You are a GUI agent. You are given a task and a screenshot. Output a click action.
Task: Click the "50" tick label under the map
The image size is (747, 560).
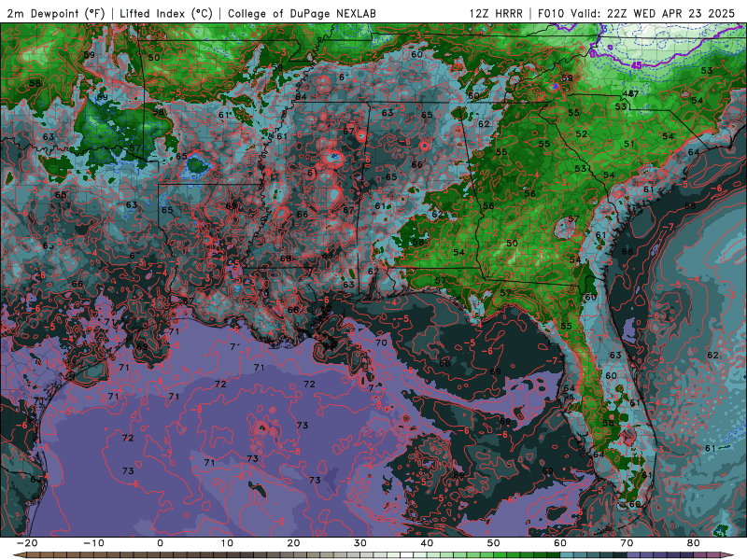pyautogui.click(x=494, y=543)
